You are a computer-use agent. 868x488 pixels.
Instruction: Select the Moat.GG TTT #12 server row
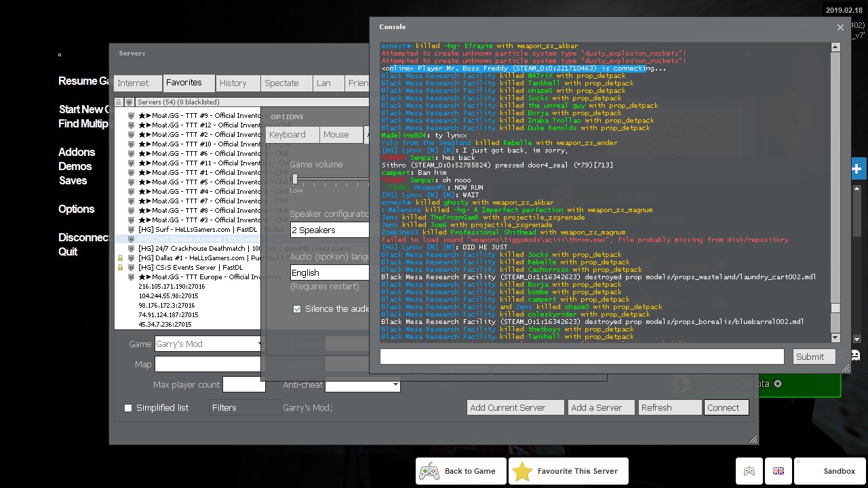click(x=188, y=125)
